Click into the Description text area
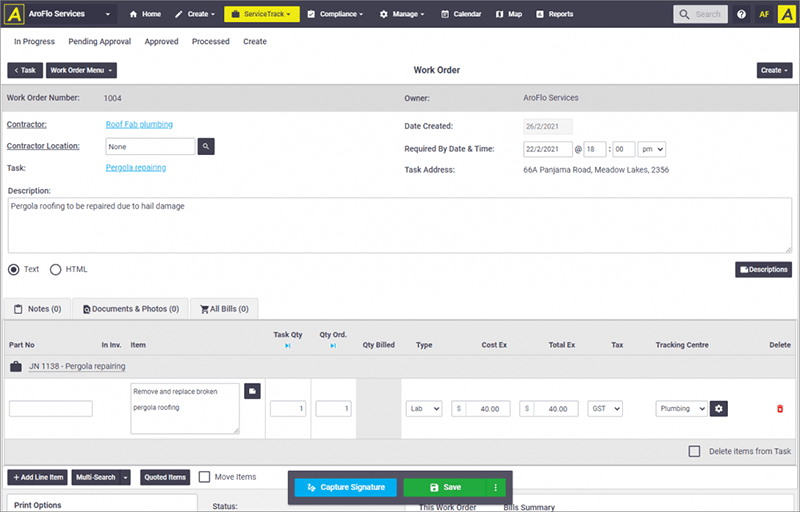 [x=400, y=225]
